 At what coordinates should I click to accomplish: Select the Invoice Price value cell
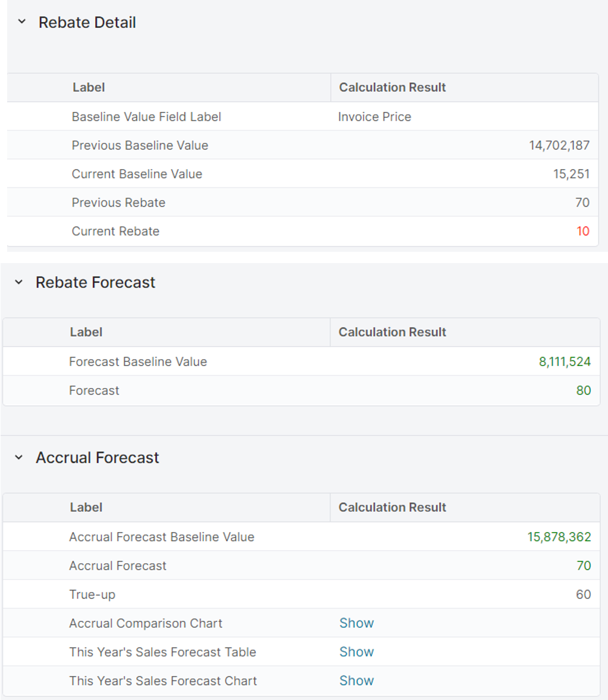(x=375, y=117)
